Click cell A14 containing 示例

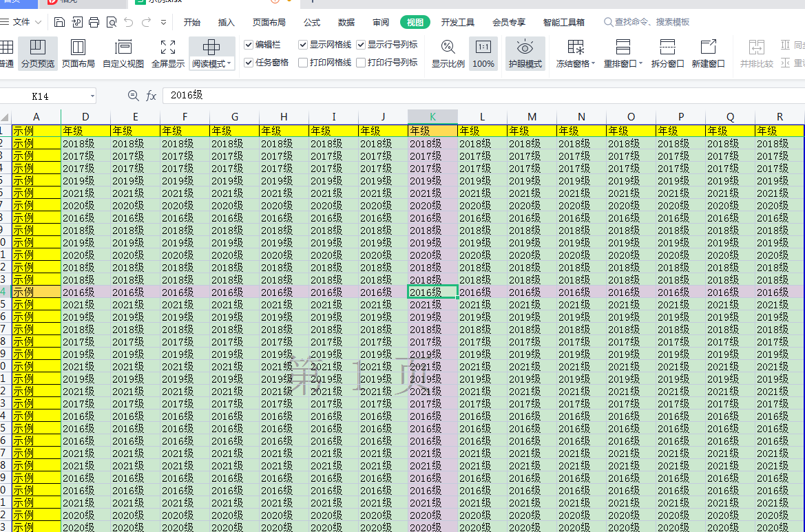(36, 292)
